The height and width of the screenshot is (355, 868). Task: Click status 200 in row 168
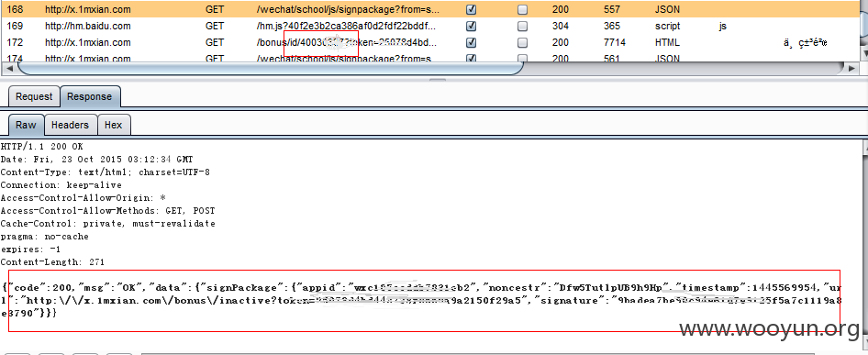pyautogui.click(x=561, y=9)
